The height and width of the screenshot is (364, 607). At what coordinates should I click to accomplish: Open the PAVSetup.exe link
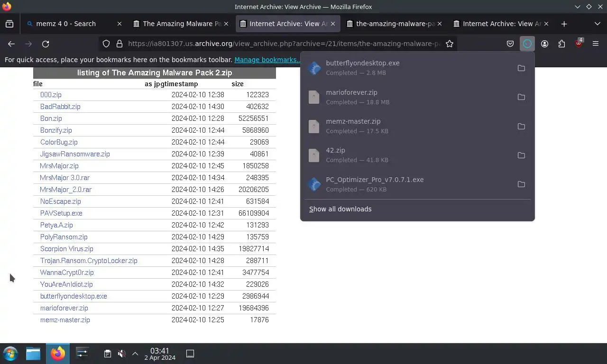[61, 213]
